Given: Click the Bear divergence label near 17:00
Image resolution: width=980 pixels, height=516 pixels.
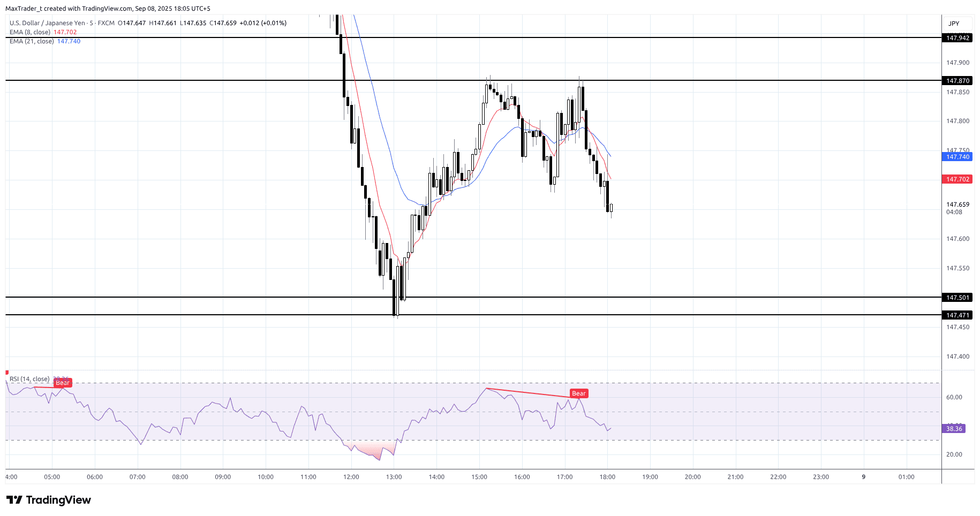Looking at the screenshot, I should pos(578,393).
